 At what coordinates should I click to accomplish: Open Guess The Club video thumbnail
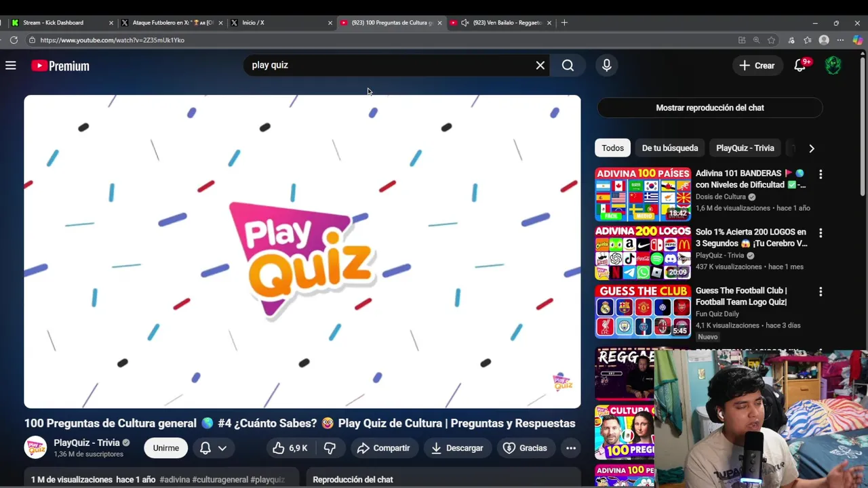643,311
